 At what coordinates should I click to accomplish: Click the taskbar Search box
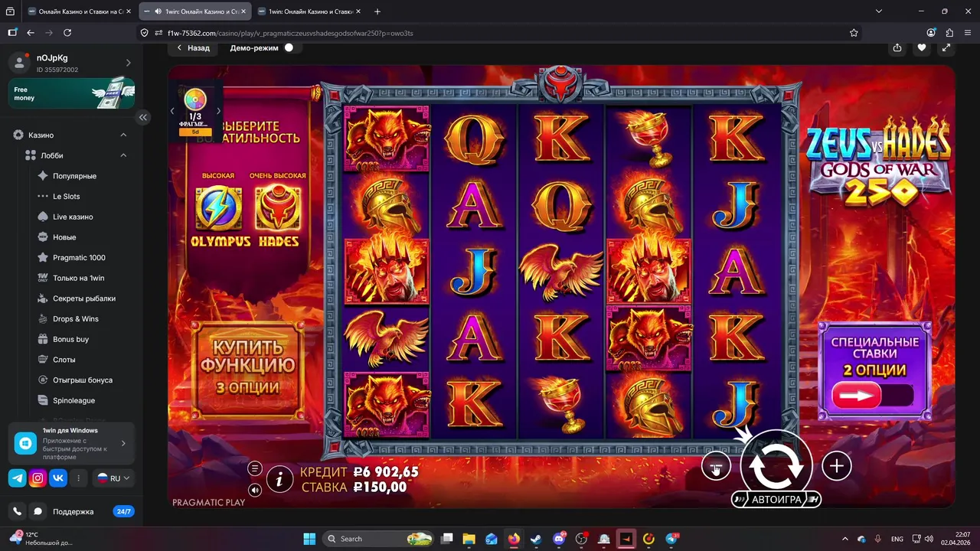tap(378, 539)
